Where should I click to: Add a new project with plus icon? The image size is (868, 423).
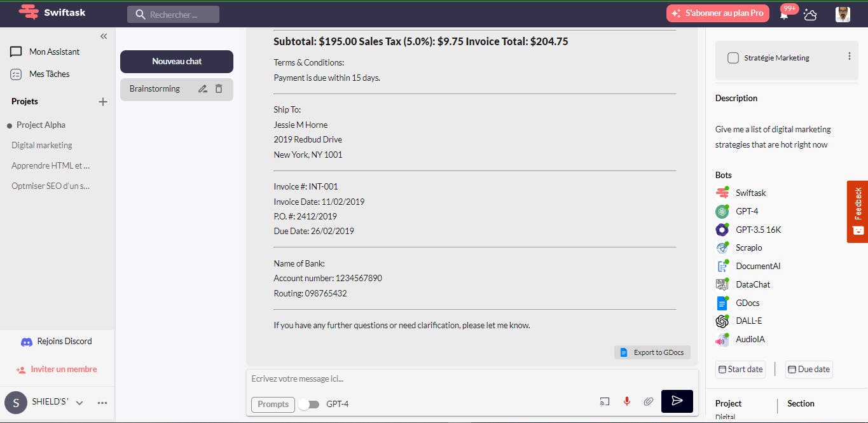click(x=103, y=102)
